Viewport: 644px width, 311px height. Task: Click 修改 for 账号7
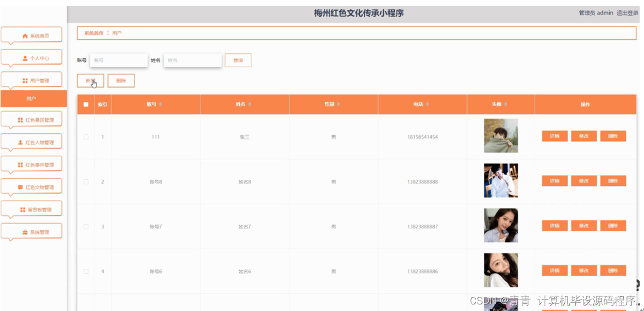[x=584, y=226]
